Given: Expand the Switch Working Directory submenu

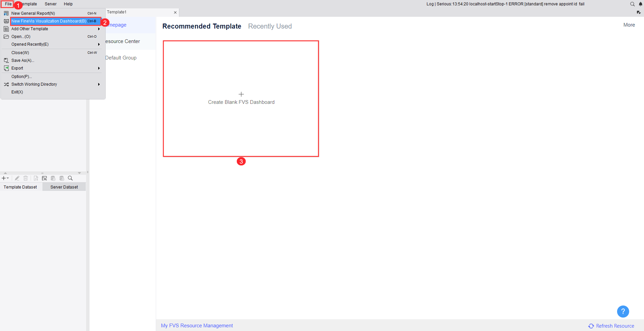Looking at the screenshot, I should (x=99, y=84).
